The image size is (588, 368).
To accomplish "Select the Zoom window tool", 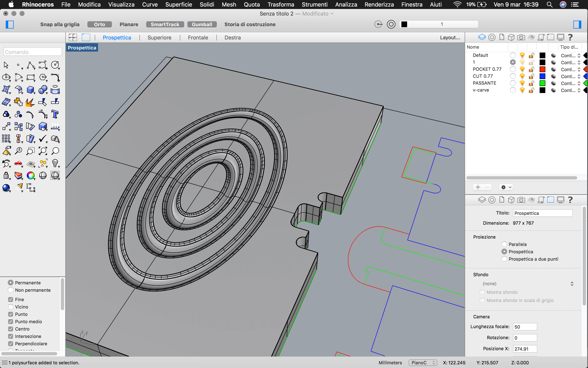I will click(x=31, y=151).
